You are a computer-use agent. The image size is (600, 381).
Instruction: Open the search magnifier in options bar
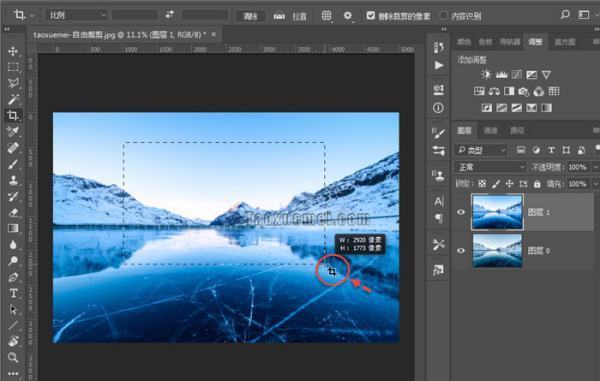[x=565, y=15]
